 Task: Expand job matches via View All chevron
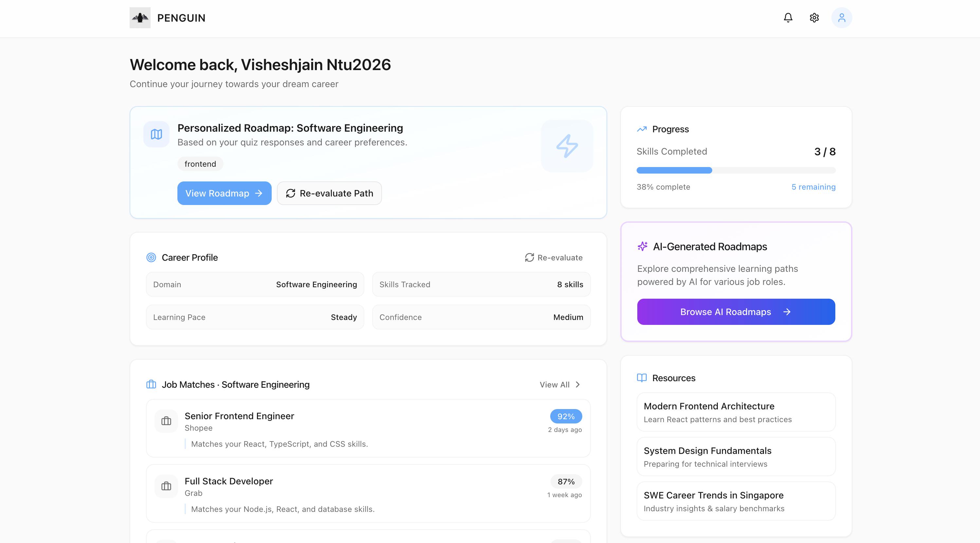[577, 385]
